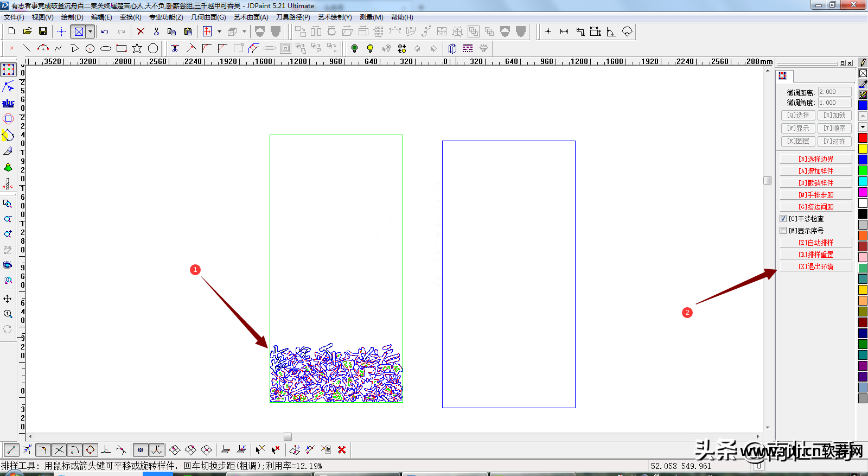The width and height of the screenshot is (868, 476).
Task: Select the star shape drawing tool
Action: point(137,48)
